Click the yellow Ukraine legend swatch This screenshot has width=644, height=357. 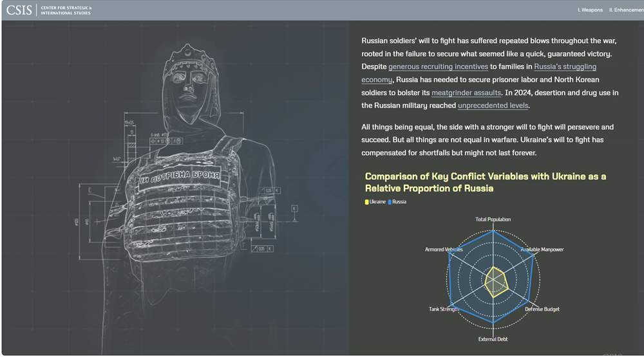(x=367, y=202)
